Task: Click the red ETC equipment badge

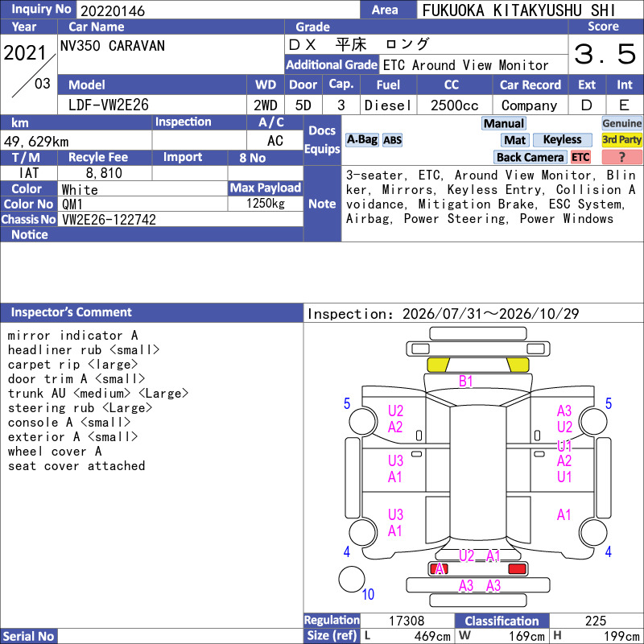Action: click(580, 157)
